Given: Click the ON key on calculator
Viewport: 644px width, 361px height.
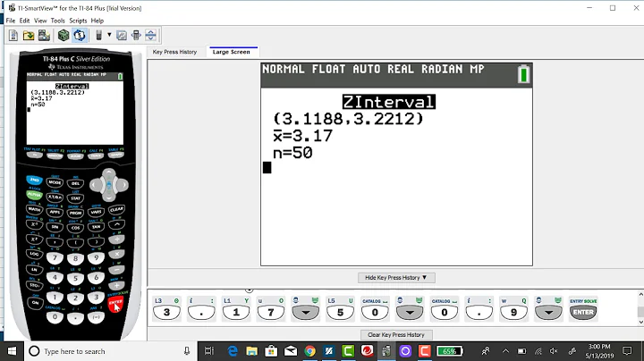Looking at the screenshot, I should 35,303.
